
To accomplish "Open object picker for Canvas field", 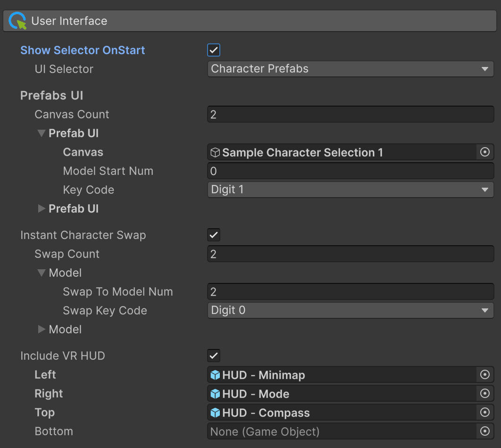I will [x=484, y=152].
